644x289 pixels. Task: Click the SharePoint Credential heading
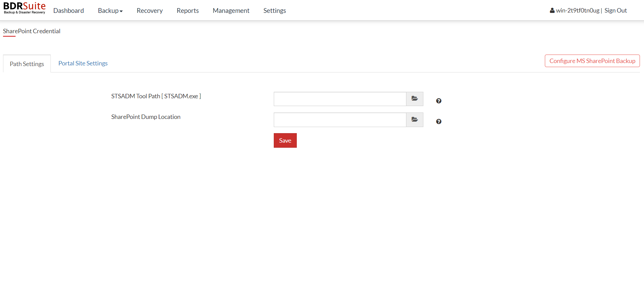pyautogui.click(x=32, y=31)
